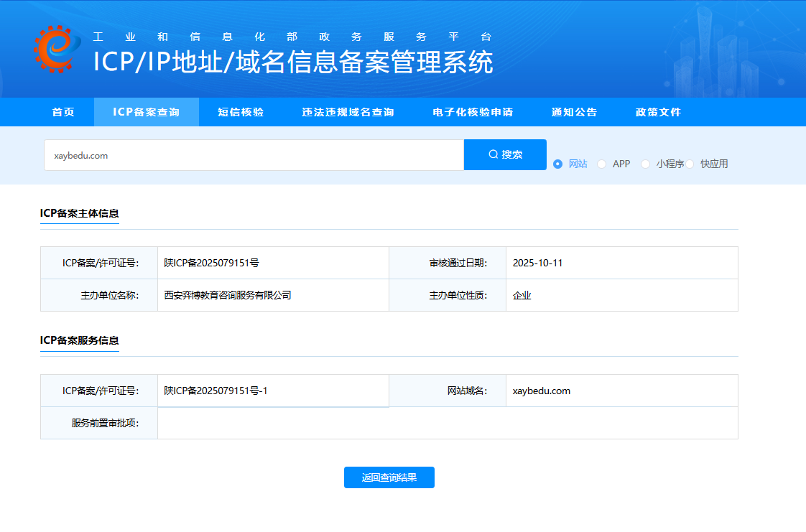Click organizer type value 企业

[522, 295]
